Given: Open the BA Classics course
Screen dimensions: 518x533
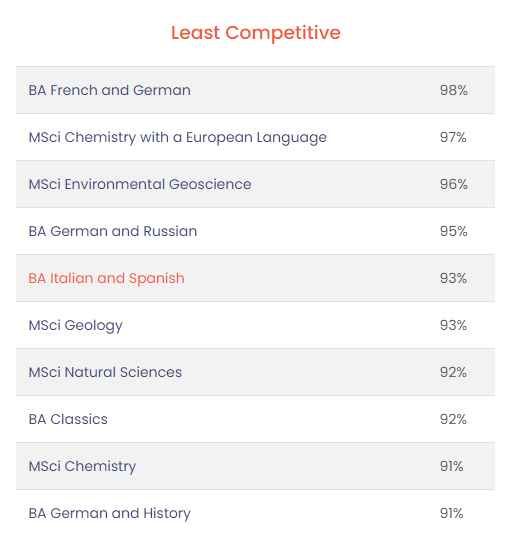Looking at the screenshot, I should click(x=68, y=419).
